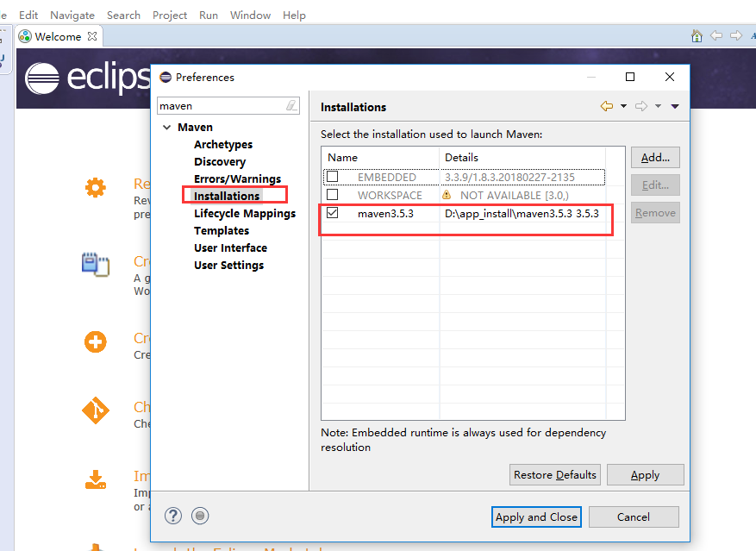Maximize the Preferences dialog
756x551 pixels.
coord(629,77)
